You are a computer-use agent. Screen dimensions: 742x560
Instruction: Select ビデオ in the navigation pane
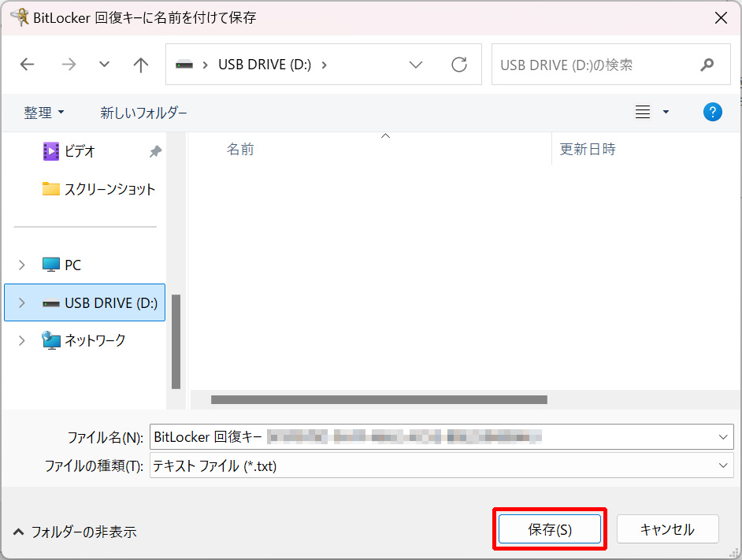click(x=80, y=151)
